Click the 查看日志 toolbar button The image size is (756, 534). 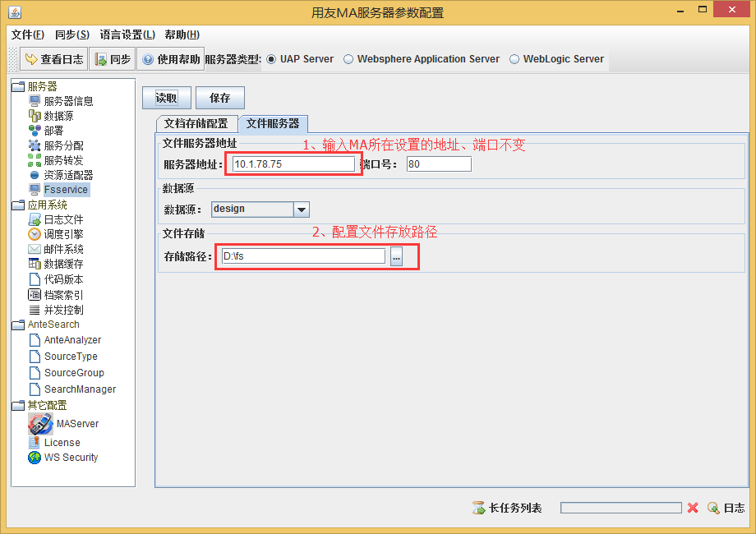(x=54, y=59)
